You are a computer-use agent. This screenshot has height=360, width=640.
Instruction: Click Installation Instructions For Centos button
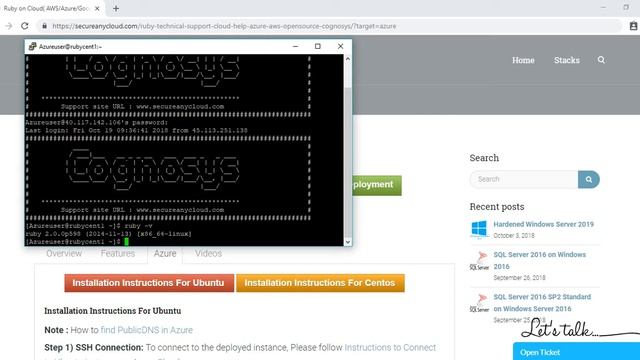point(320,283)
